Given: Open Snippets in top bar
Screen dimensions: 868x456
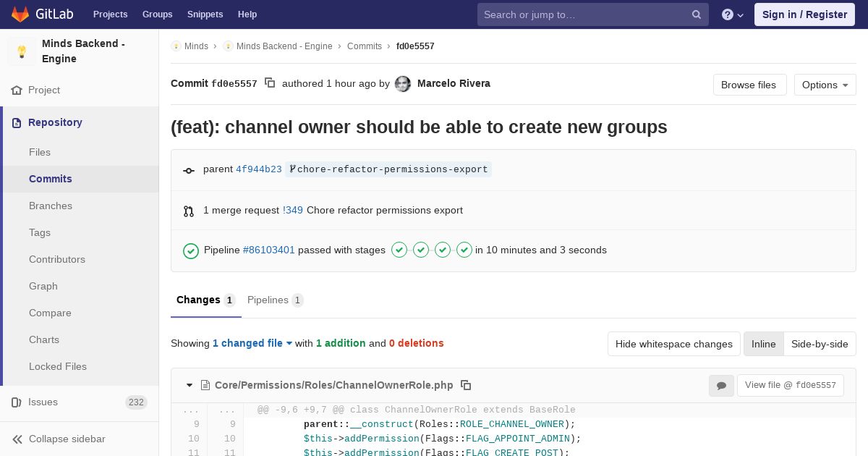Looking at the screenshot, I should tap(205, 14).
